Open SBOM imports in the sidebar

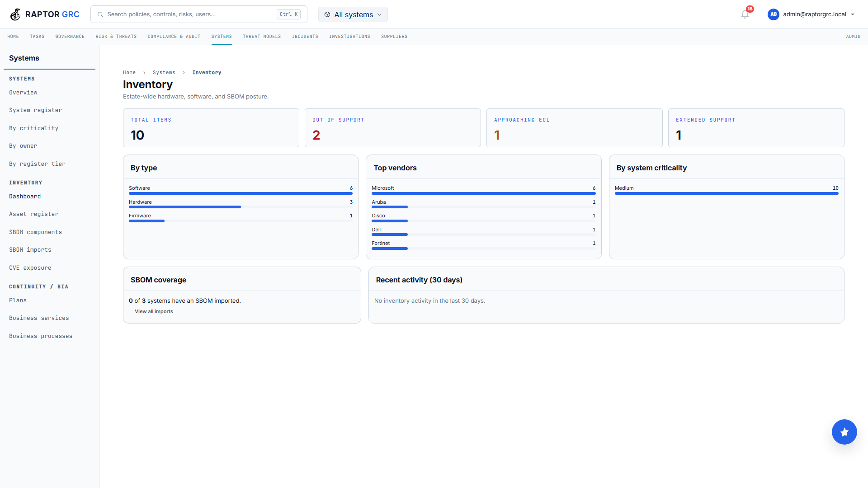[30, 250]
